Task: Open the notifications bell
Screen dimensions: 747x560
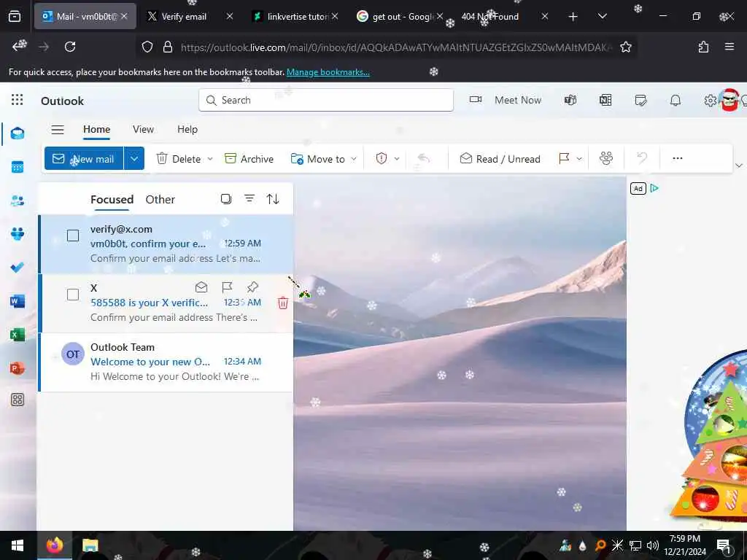Action: tap(676, 100)
